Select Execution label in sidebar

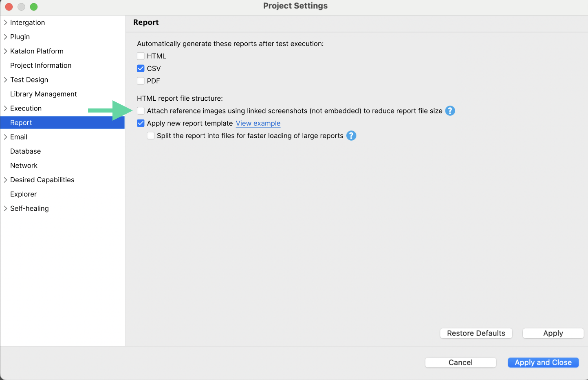click(26, 108)
